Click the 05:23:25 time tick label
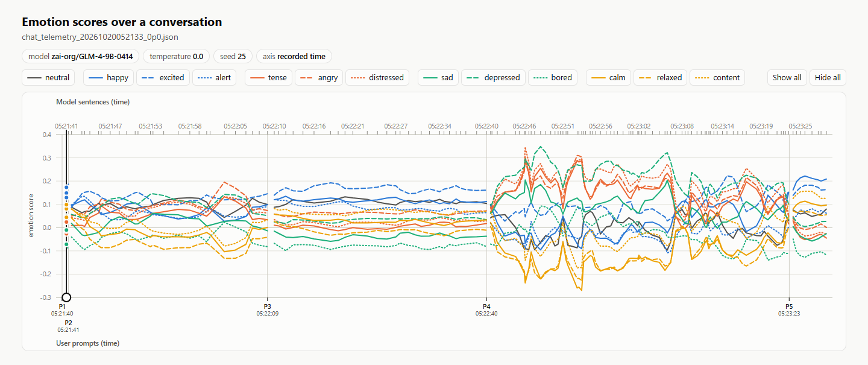The image size is (868, 365). pos(800,126)
